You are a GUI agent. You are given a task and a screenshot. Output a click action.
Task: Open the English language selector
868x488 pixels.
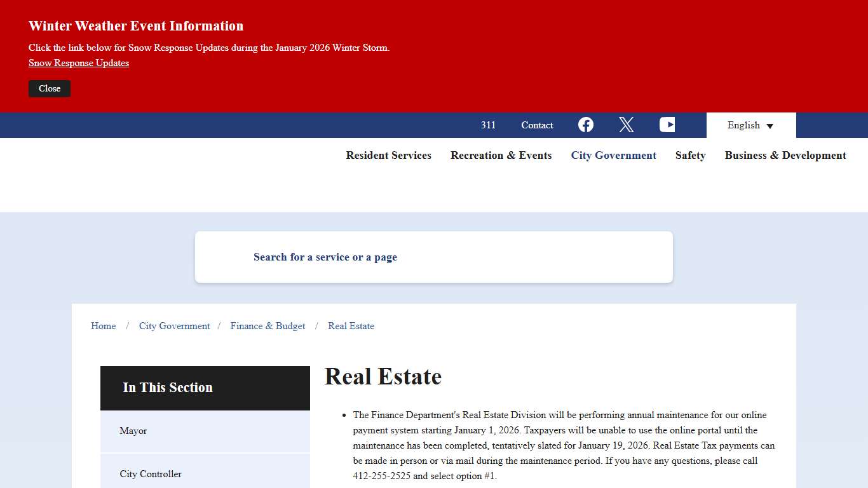click(750, 125)
